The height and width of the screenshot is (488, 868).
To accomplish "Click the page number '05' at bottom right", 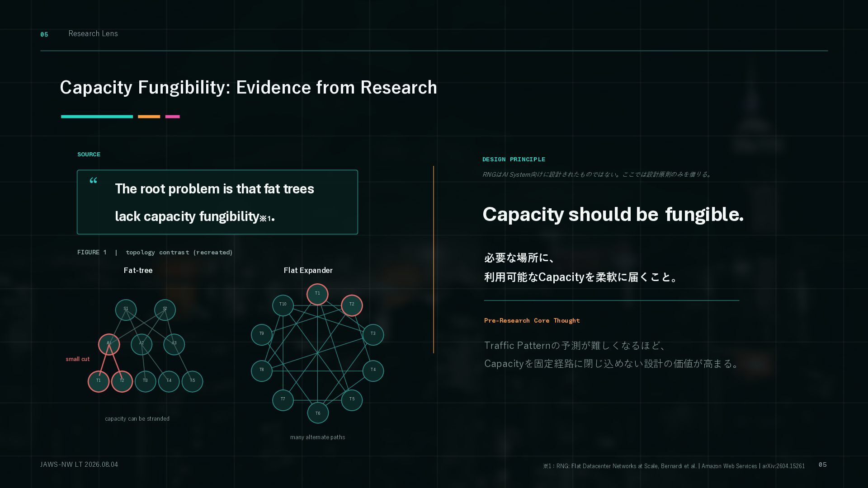I will click(823, 465).
